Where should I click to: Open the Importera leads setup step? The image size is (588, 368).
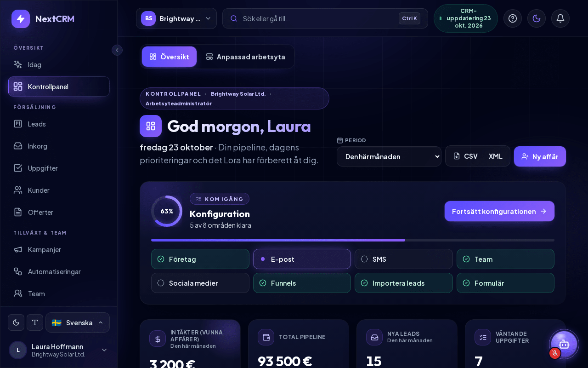[x=404, y=283]
